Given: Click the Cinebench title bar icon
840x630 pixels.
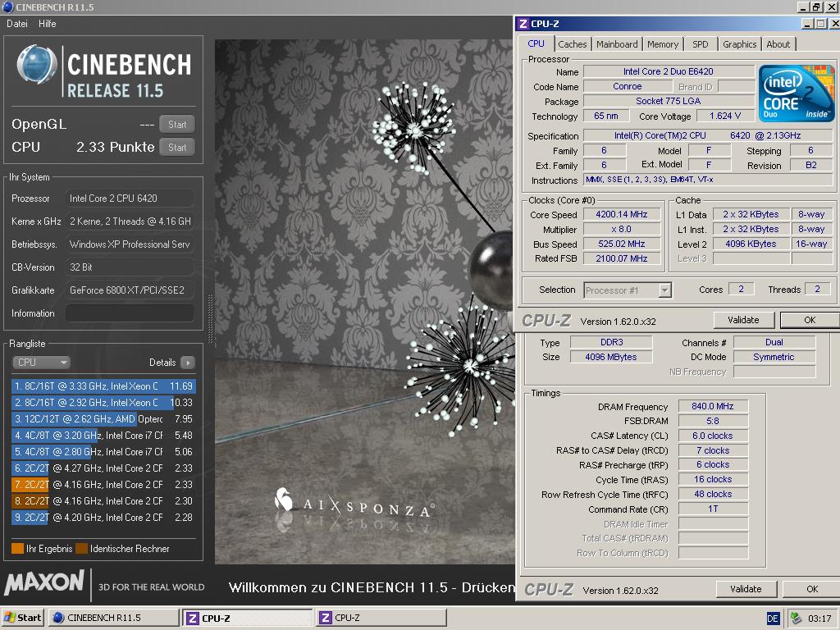Looking at the screenshot, I should (x=7, y=7).
